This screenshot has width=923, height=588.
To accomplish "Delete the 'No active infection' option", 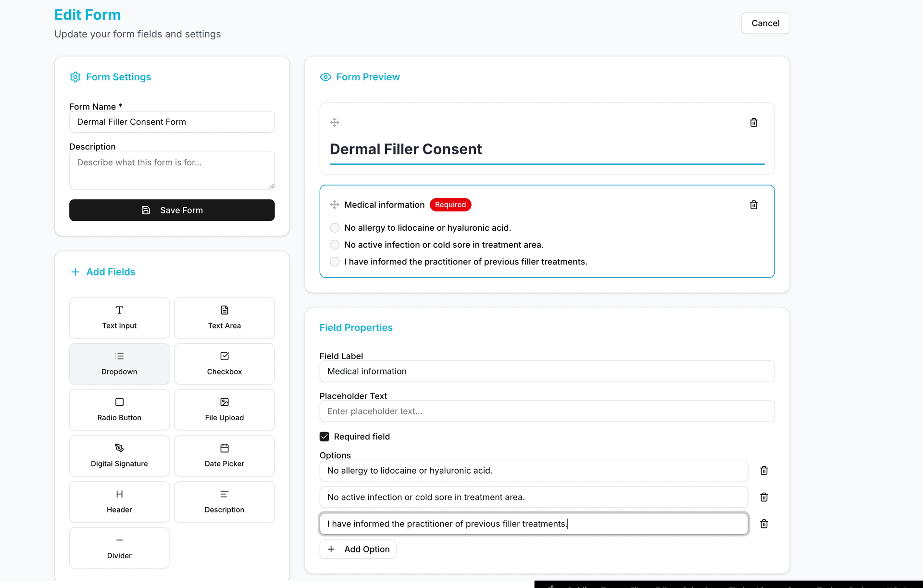I will (x=763, y=497).
